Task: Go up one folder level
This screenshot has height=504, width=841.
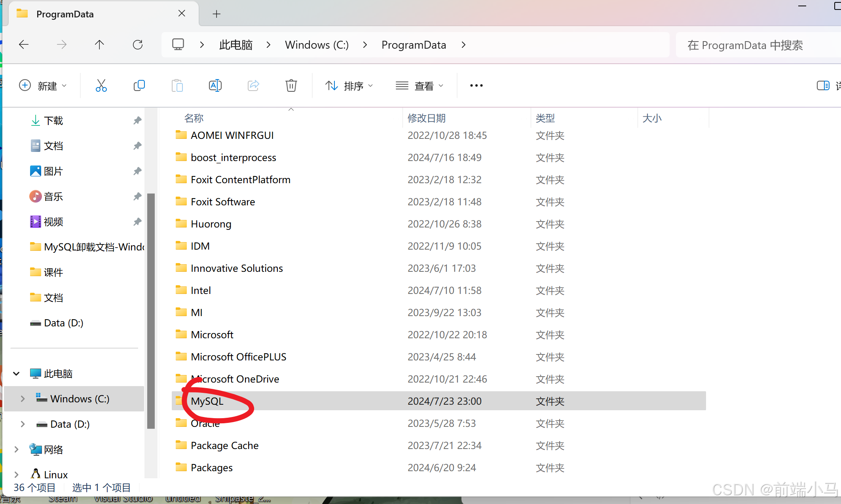Action: coord(99,45)
